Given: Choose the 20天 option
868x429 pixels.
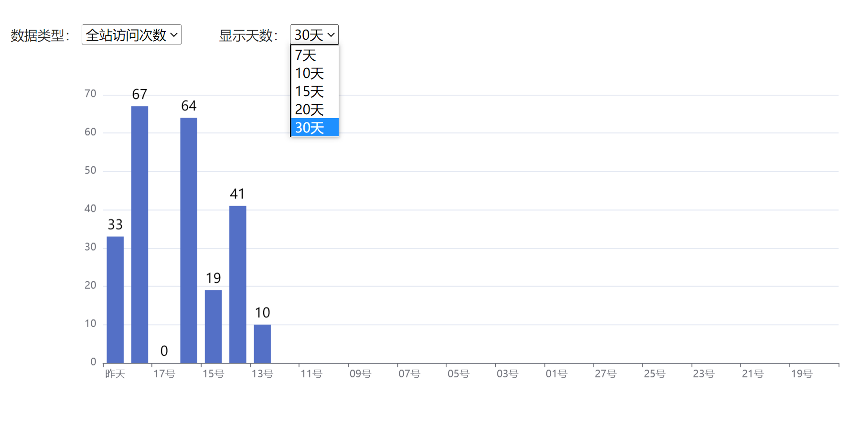Looking at the screenshot, I should (315, 110).
